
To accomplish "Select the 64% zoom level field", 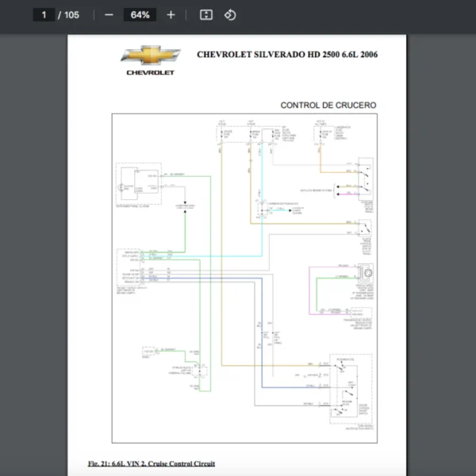I will (140, 15).
